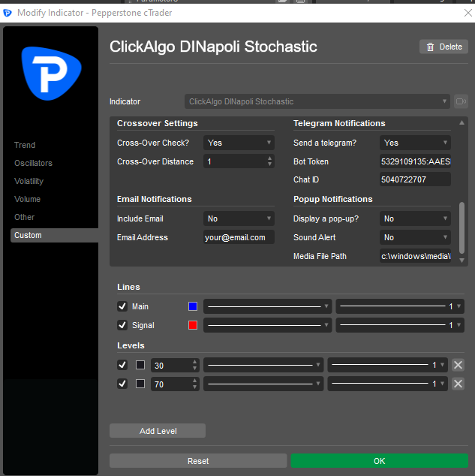Open Send a telegram dropdown
The image size is (475, 476).
[415, 143]
